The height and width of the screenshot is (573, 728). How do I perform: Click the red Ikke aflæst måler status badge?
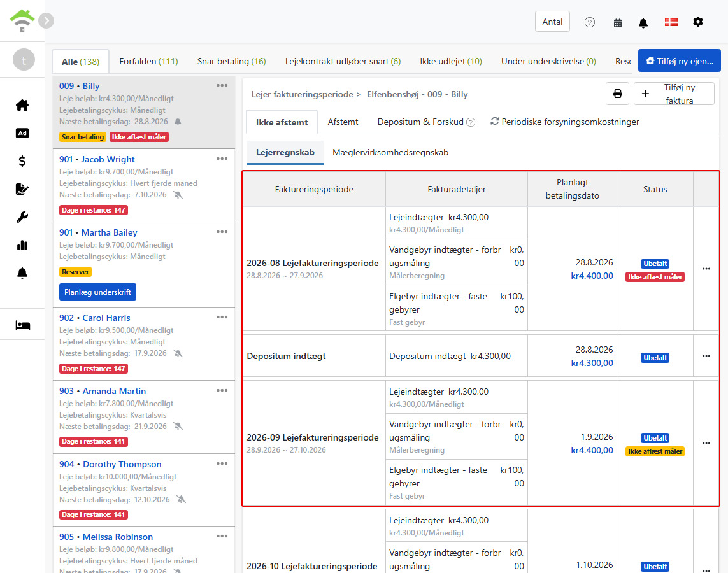[x=655, y=277]
